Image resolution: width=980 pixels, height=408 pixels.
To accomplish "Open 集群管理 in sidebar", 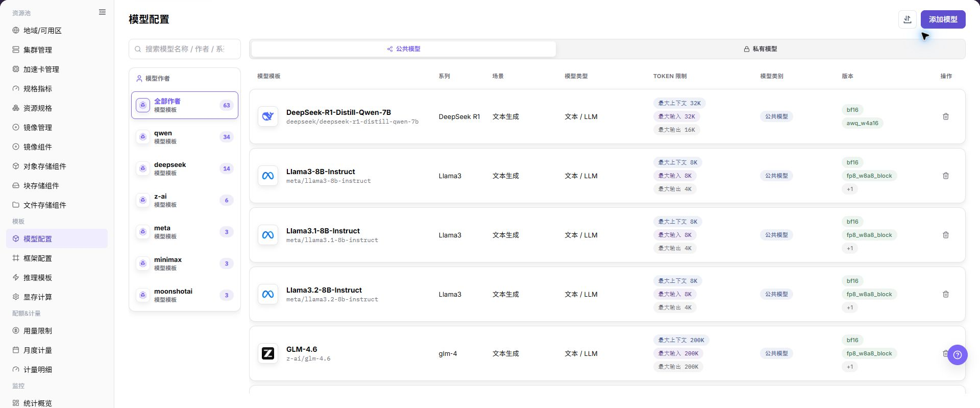I will point(57,50).
